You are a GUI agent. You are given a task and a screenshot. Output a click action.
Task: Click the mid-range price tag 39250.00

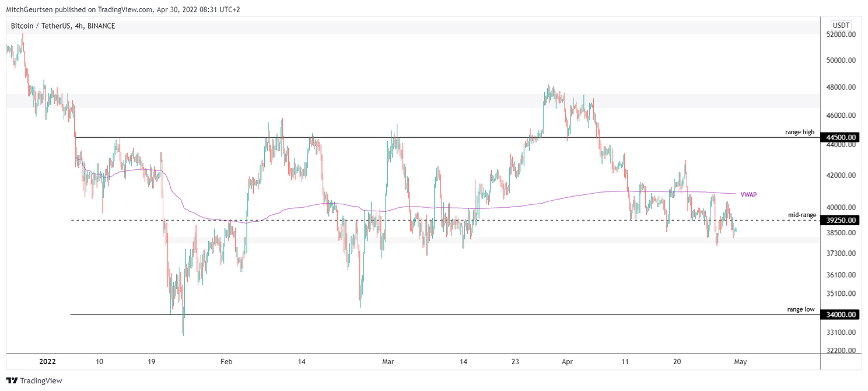click(840, 221)
